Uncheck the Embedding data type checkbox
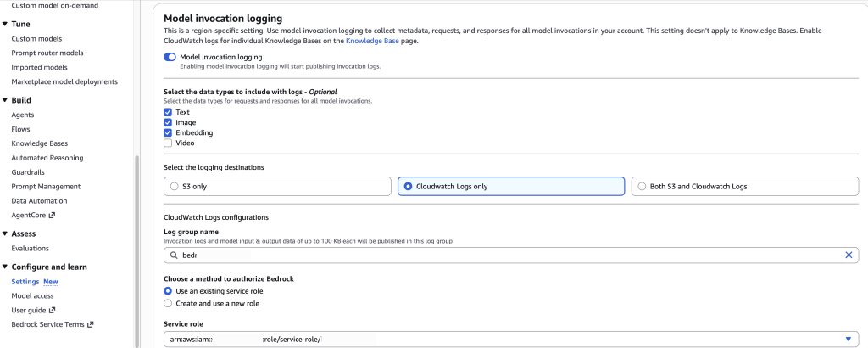 pyautogui.click(x=168, y=132)
